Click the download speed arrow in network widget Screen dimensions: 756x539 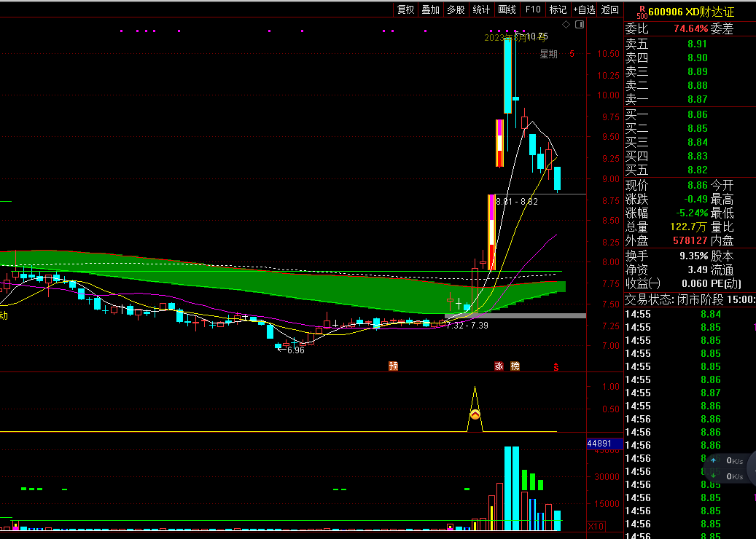(x=713, y=476)
